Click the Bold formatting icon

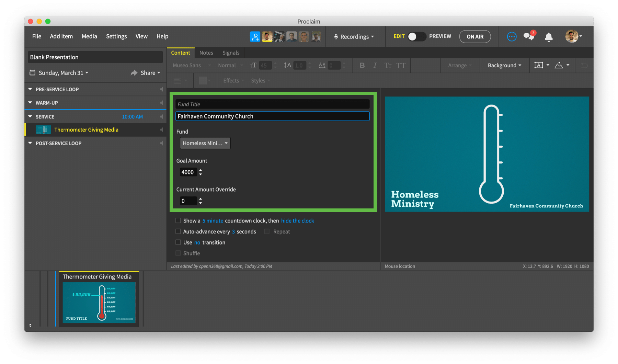pos(362,65)
